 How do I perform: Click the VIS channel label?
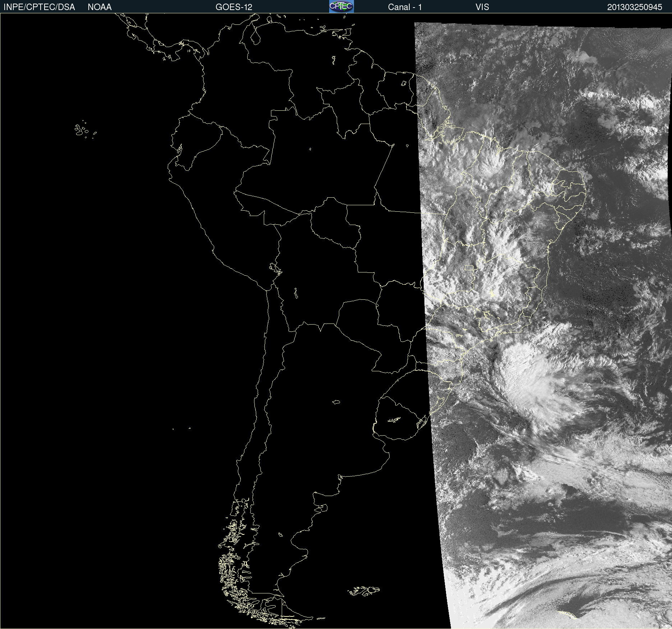pyautogui.click(x=482, y=7)
